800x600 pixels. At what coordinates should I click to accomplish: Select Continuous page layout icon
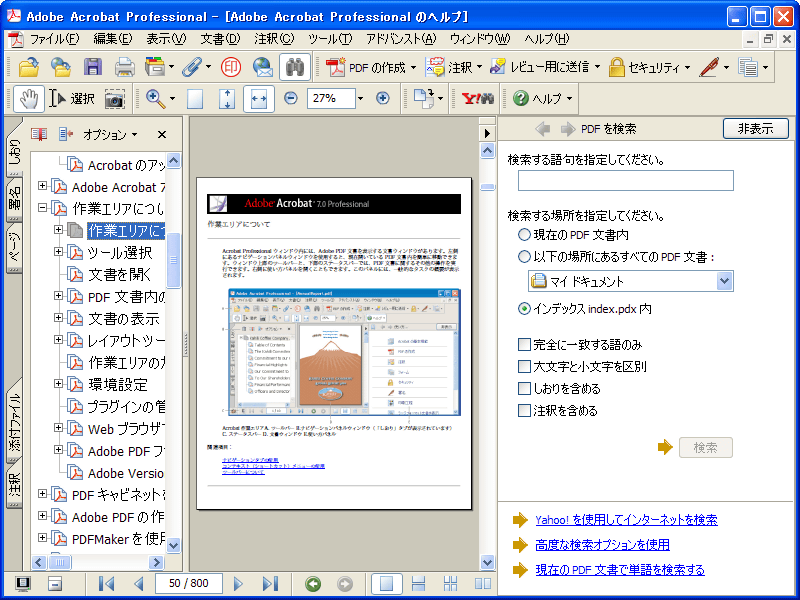(x=418, y=583)
